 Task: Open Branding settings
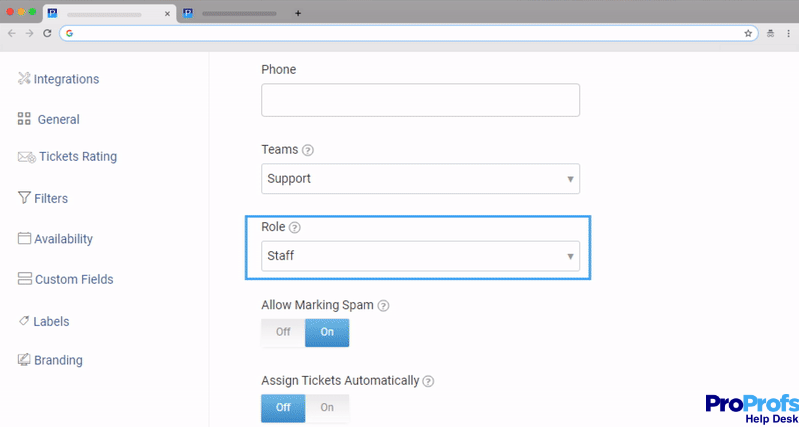(58, 360)
